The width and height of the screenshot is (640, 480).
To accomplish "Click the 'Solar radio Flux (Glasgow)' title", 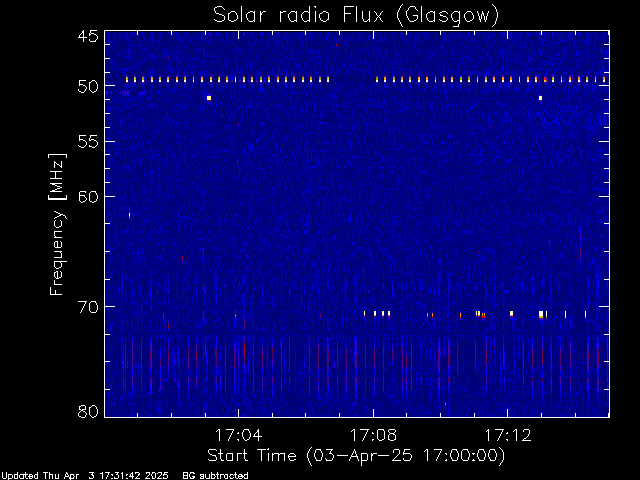I will click(356, 16).
